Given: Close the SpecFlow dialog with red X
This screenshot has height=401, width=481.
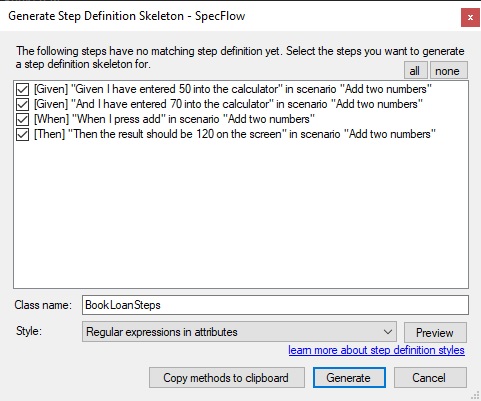Looking at the screenshot, I should click(470, 17).
